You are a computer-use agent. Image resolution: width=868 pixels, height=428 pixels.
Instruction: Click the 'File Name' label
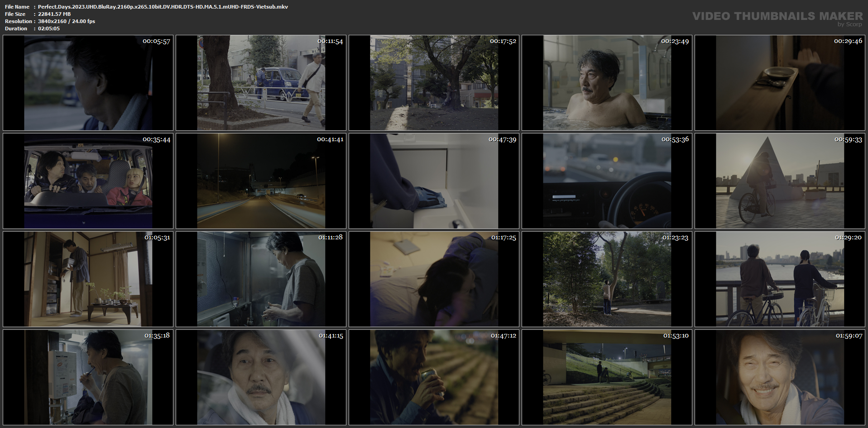coord(17,7)
